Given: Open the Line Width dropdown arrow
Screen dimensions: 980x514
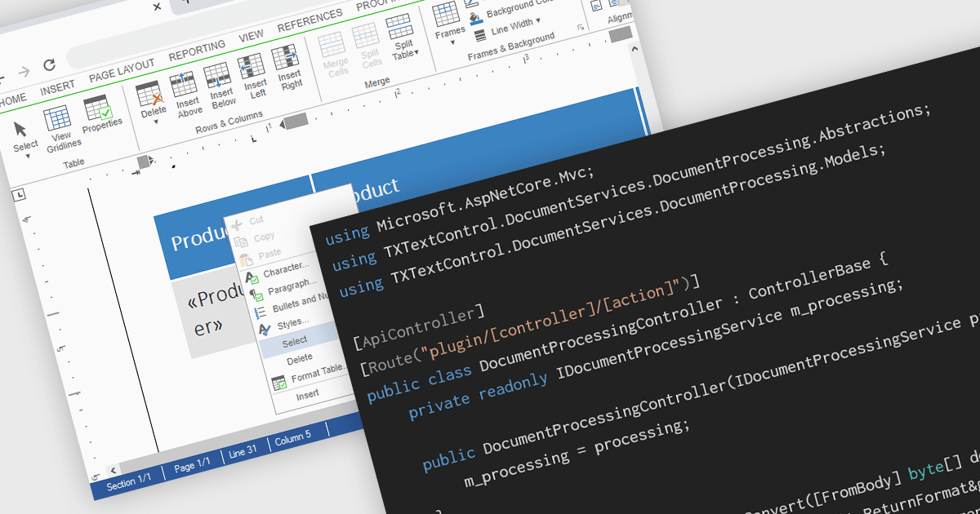Looking at the screenshot, I should (538, 20).
